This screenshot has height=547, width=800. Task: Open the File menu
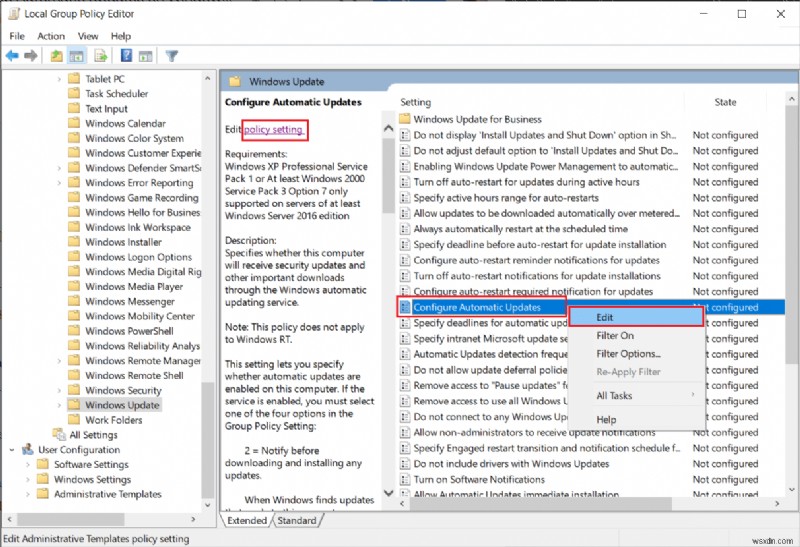click(x=17, y=36)
